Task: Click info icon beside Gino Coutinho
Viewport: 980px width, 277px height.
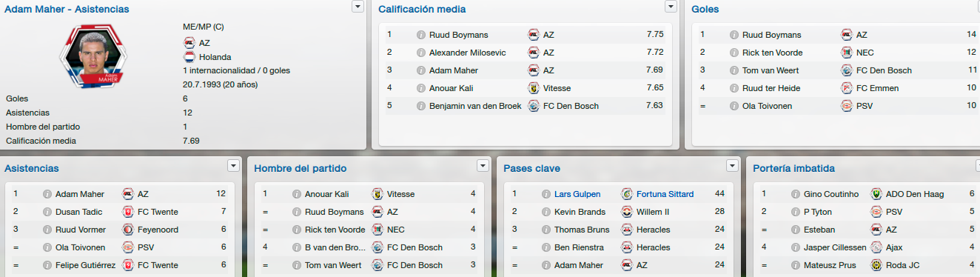Action: (796, 194)
